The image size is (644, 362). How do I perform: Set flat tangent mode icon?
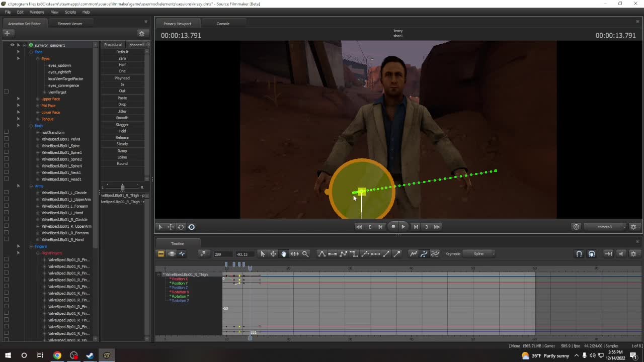(332, 254)
